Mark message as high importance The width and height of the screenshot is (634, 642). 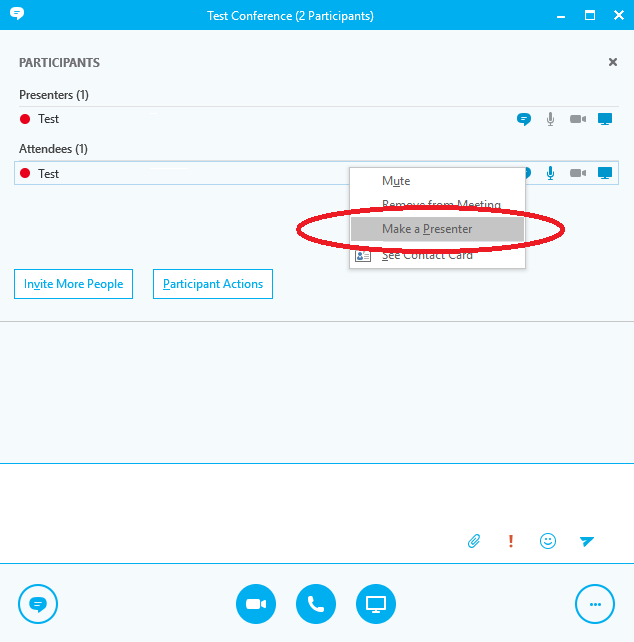(511, 541)
